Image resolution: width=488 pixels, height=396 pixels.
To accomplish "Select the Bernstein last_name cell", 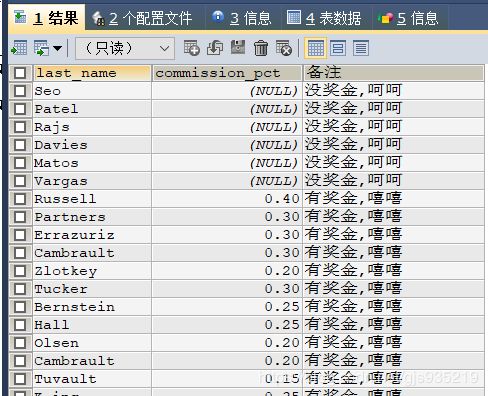I will coord(92,307).
